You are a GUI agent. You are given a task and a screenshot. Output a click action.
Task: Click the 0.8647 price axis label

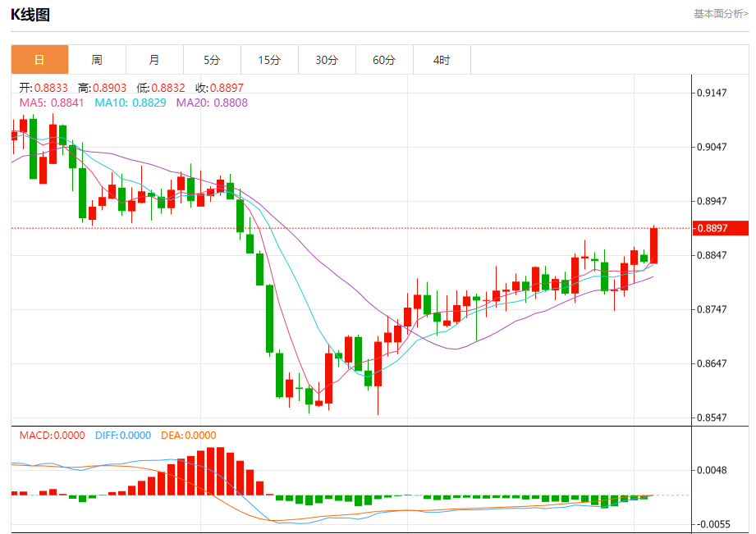point(712,363)
